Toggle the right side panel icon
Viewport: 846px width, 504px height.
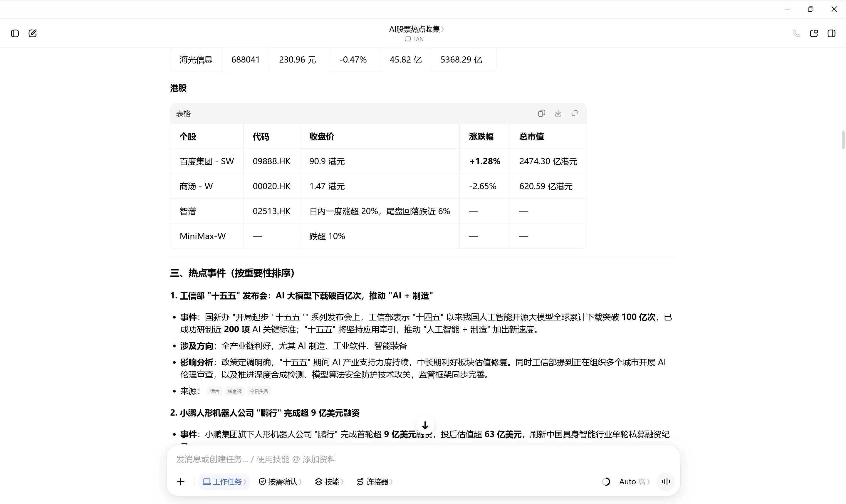[x=831, y=33]
